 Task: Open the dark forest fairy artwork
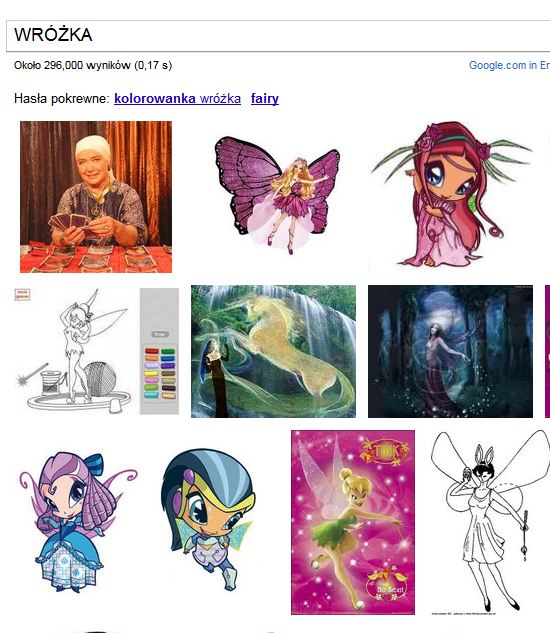[450, 351]
